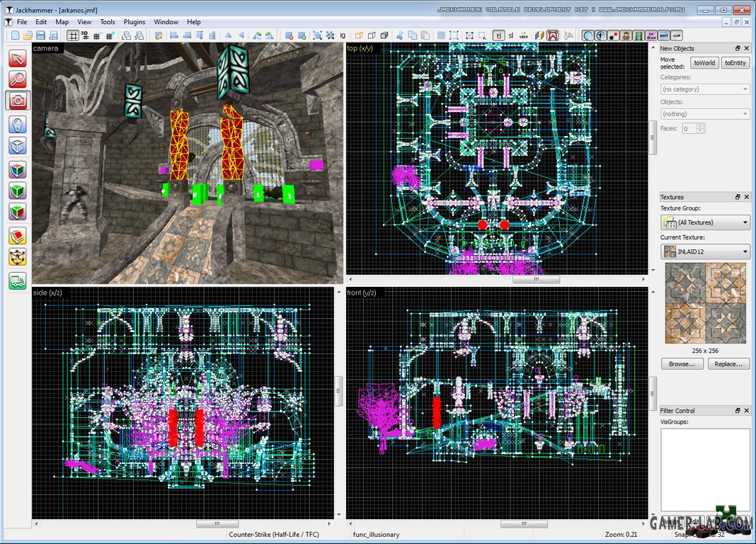Open the Texture Group dropdown
Viewport: 756px width, 544px height.
tap(704, 222)
